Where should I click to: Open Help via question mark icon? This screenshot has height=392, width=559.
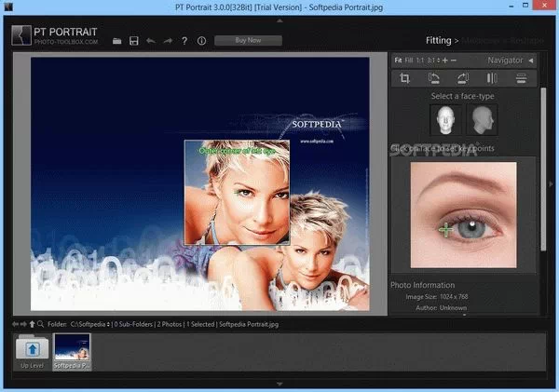click(184, 41)
